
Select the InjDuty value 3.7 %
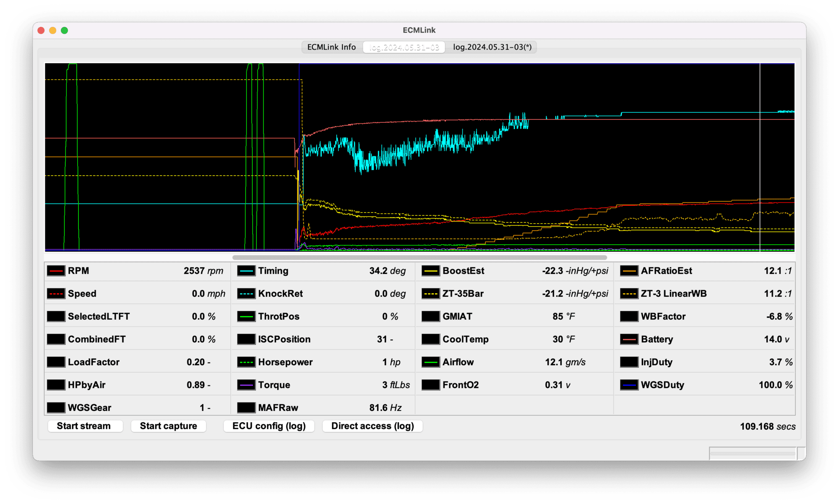[781, 362]
